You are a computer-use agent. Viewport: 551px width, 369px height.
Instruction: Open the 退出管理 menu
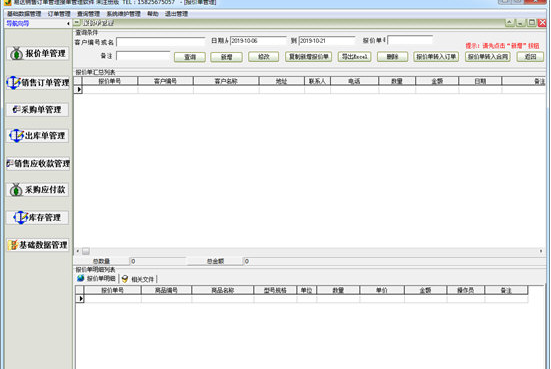click(176, 14)
